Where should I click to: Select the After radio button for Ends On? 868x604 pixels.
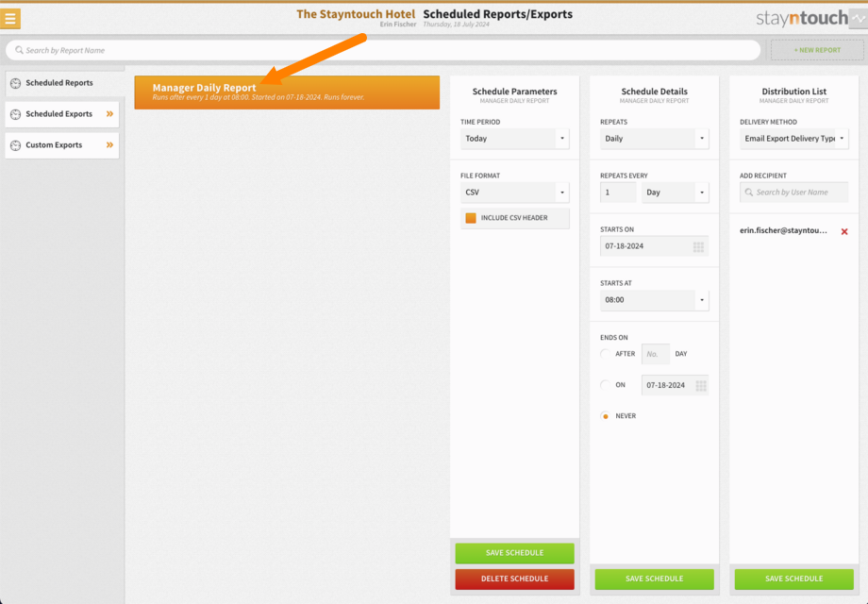(605, 354)
